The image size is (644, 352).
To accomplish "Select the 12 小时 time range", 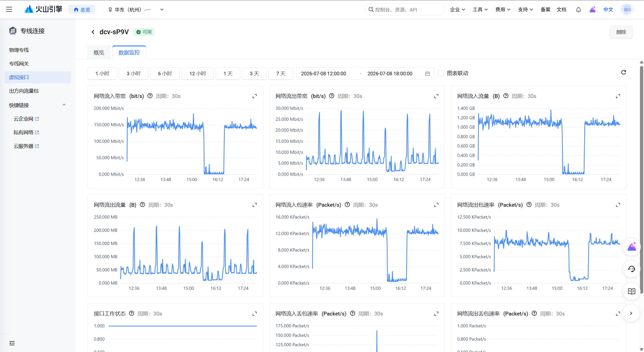I will 198,74.
